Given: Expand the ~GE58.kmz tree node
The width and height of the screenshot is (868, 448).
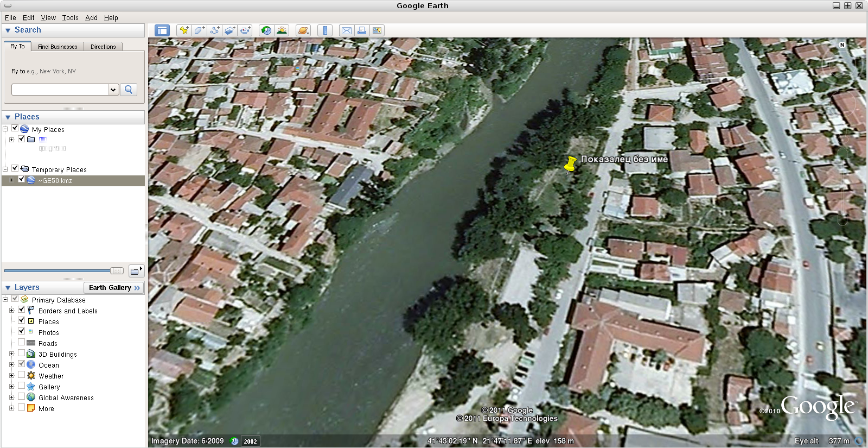Looking at the screenshot, I should (x=11, y=180).
